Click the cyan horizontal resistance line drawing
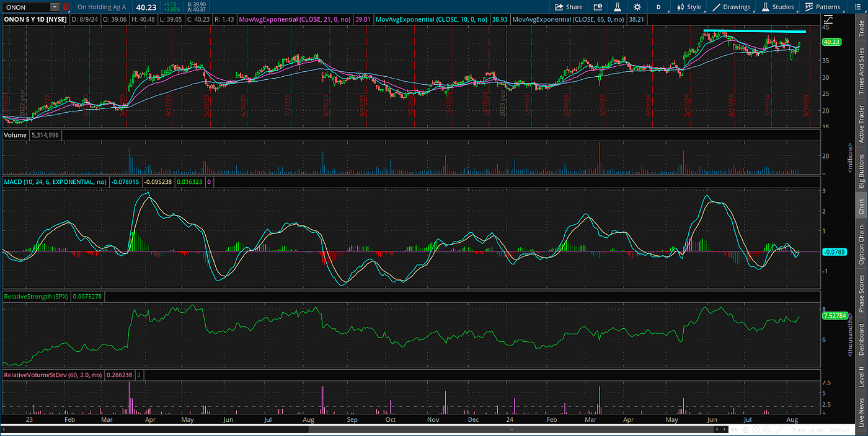This screenshot has height=436, width=868. point(754,31)
